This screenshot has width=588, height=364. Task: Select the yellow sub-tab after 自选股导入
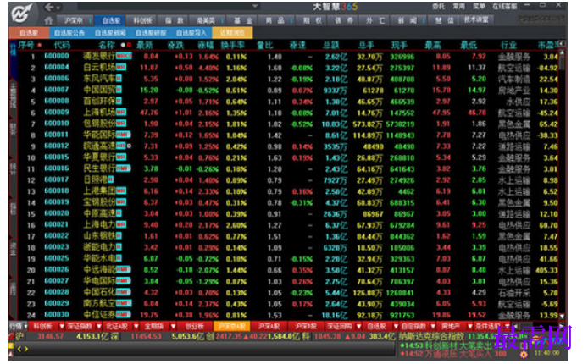click(232, 33)
